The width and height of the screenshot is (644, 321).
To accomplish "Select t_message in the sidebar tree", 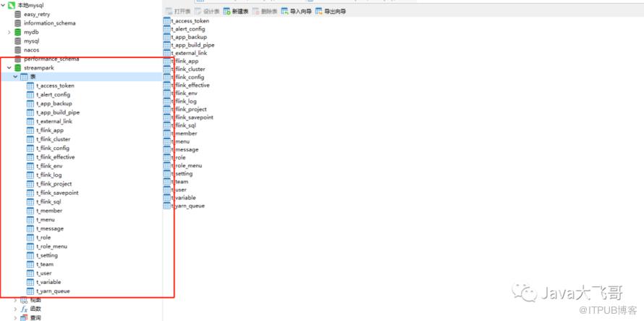I will point(50,229).
